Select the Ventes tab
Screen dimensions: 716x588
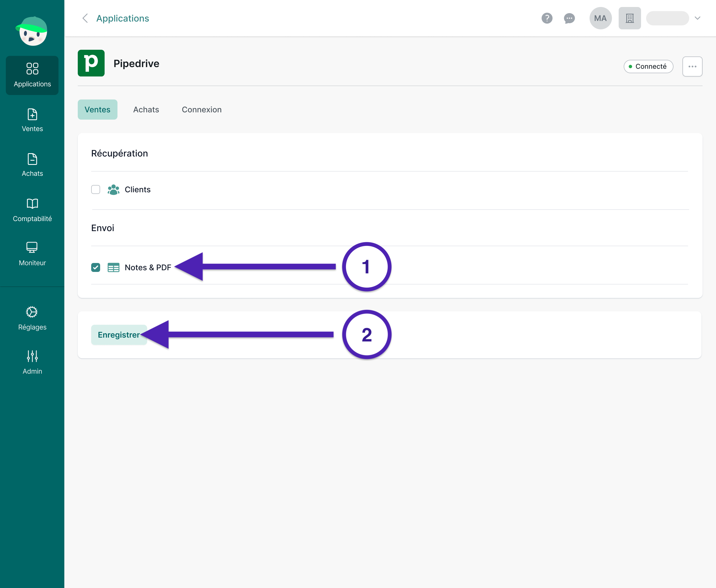click(x=98, y=109)
